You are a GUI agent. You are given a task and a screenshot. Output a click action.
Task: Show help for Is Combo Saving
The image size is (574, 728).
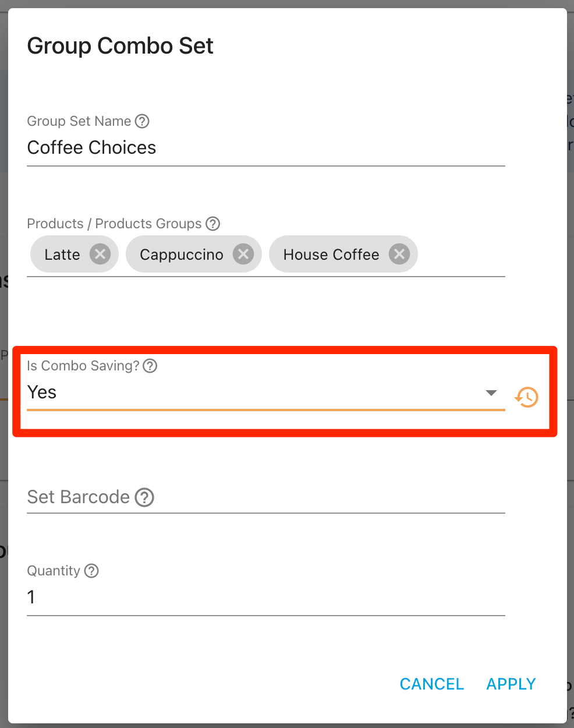coord(150,366)
